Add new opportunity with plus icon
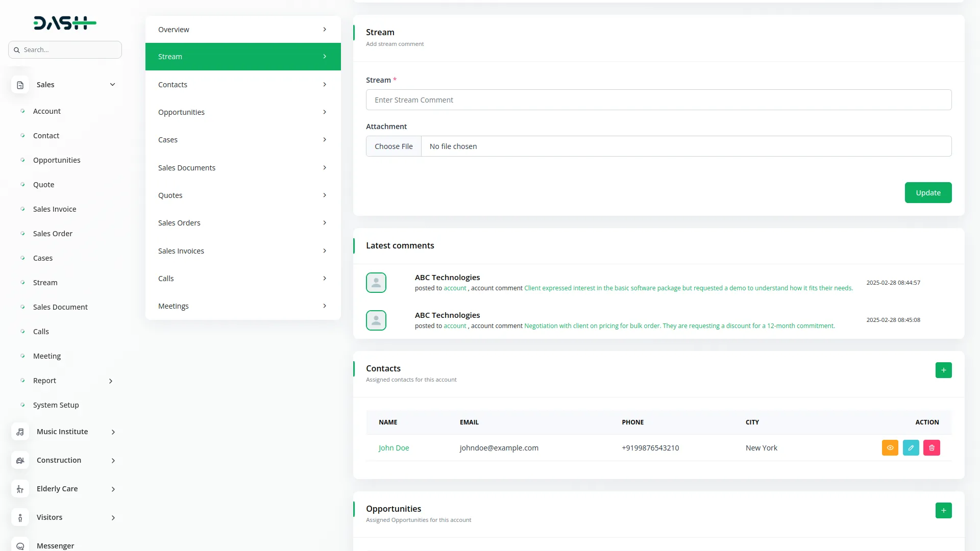Image resolution: width=980 pixels, height=551 pixels. (943, 510)
